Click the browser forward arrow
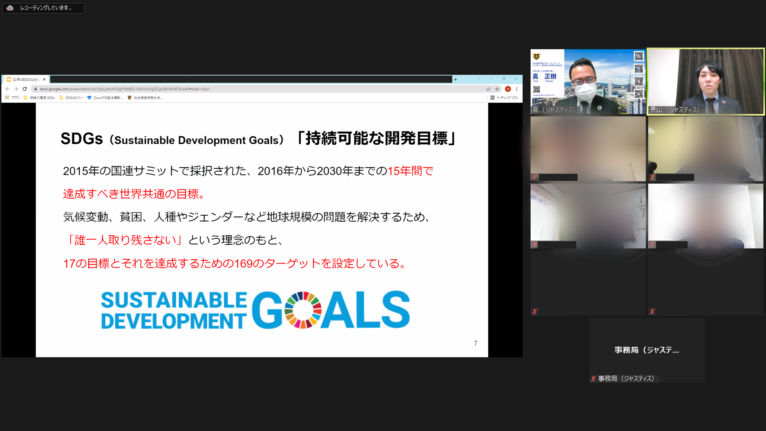Screen dimensions: 766x431 pos(16,89)
